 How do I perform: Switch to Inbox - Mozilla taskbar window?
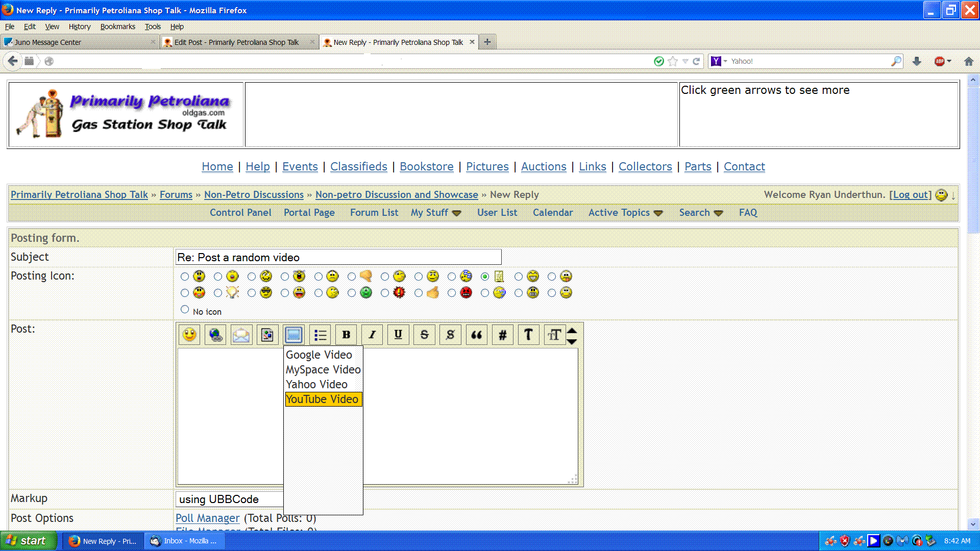coord(185,541)
